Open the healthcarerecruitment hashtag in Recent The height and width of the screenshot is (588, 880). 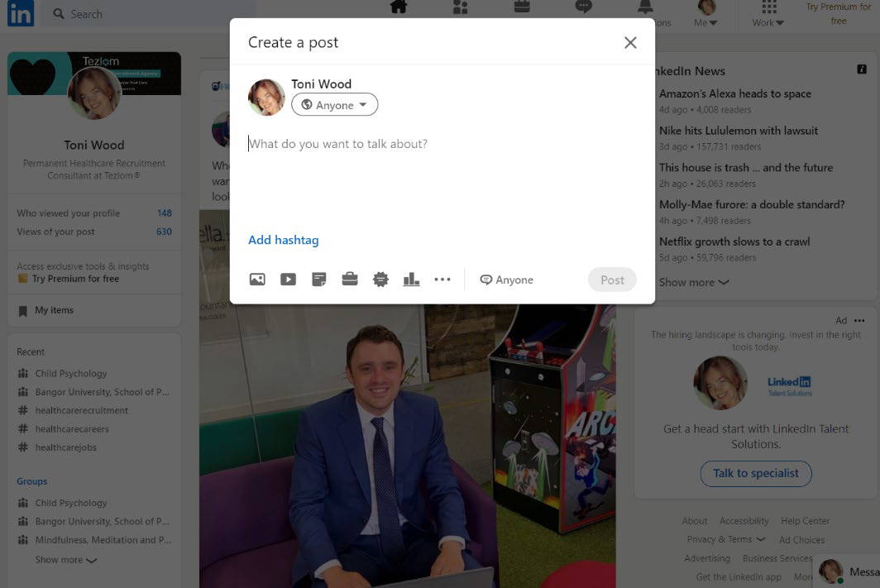pos(81,410)
